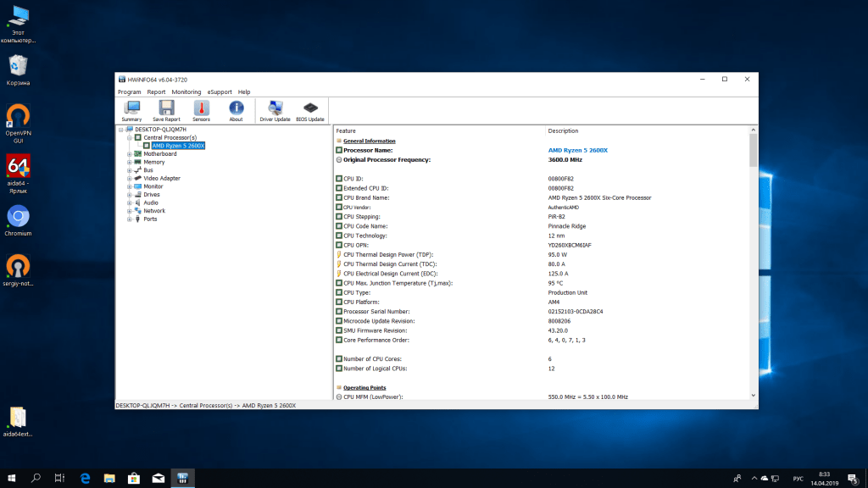
Task: Open the aida64 desktop shortcut
Action: pyautogui.click(x=19, y=174)
